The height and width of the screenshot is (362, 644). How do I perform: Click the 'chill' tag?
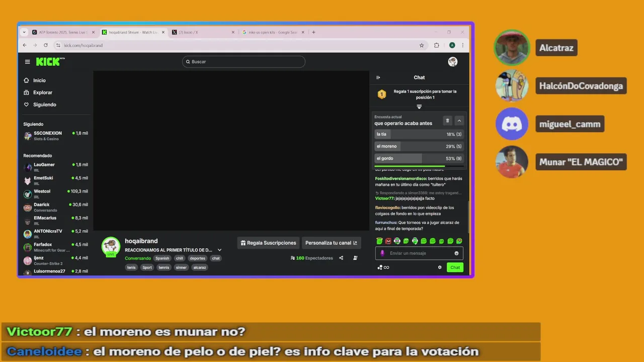point(180,258)
